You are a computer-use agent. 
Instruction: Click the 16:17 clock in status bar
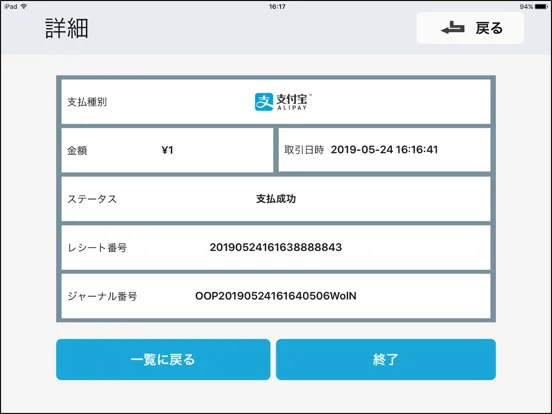point(277,7)
